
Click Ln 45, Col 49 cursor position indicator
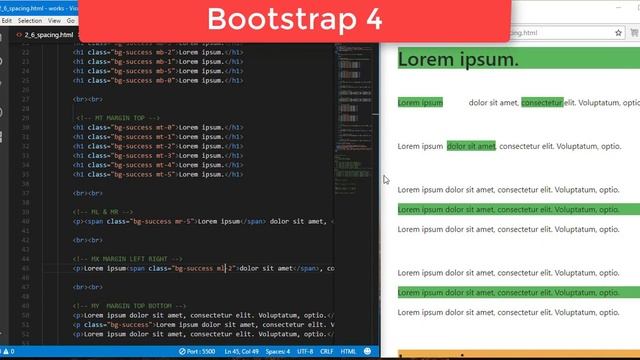(x=241, y=351)
